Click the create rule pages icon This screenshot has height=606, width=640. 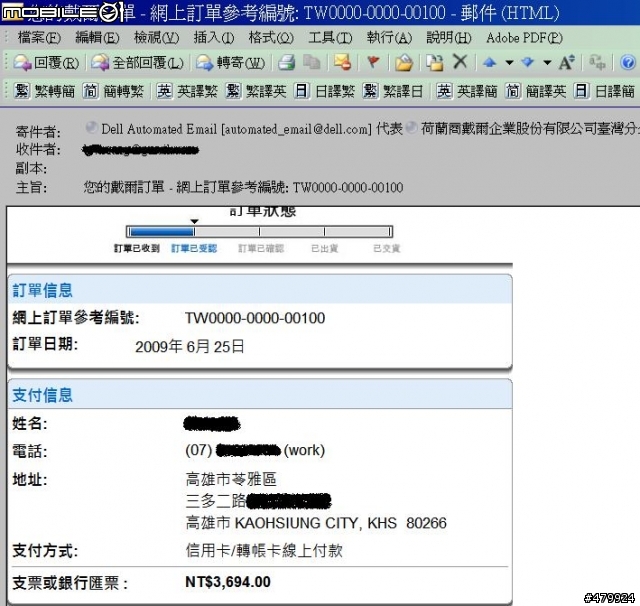[x=434, y=62]
